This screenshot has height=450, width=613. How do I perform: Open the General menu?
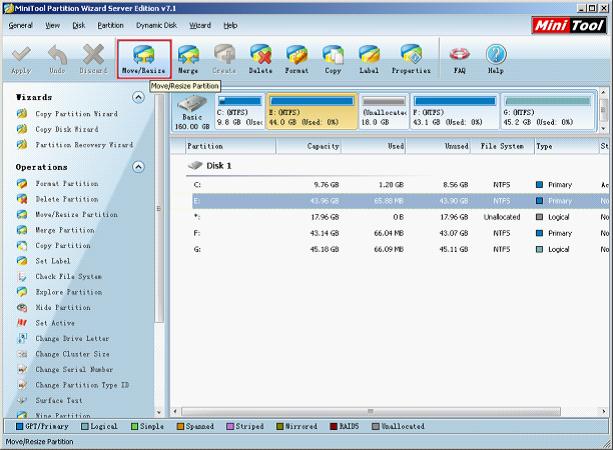pos(20,25)
